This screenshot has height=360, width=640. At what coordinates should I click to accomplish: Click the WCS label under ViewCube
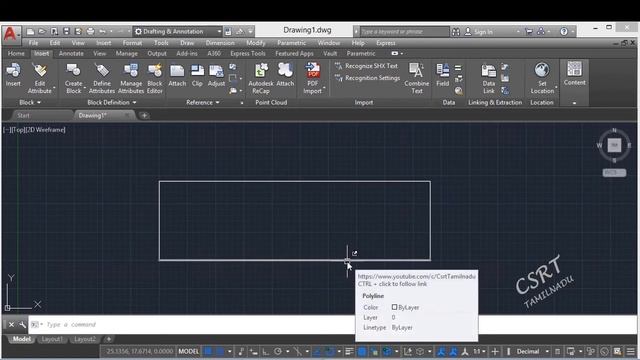(x=614, y=173)
